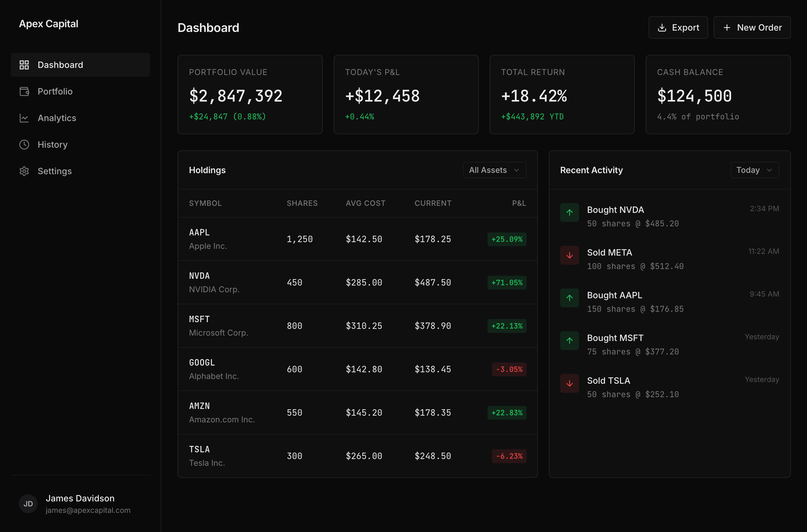Click the -3.05% loss indicator for GOOGL
The height and width of the screenshot is (532, 807).
[509, 369]
